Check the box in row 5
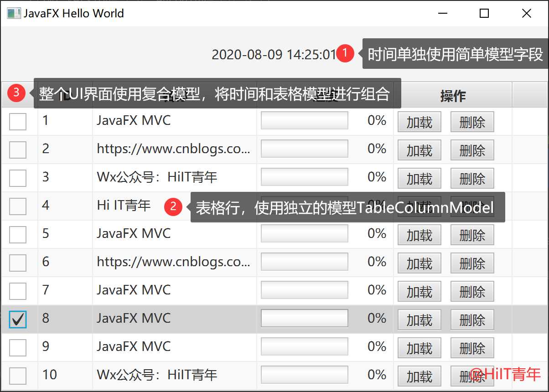Image resolution: width=549 pixels, height=392 pixels. [x=18, y=235]
